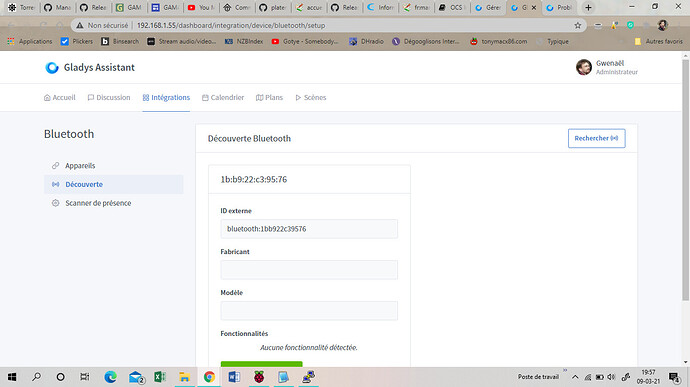The height and width of the screenshot is (387, 690).
Task: Click the ID externe input field
Action: pyautogui.click(x=309, y=229)
